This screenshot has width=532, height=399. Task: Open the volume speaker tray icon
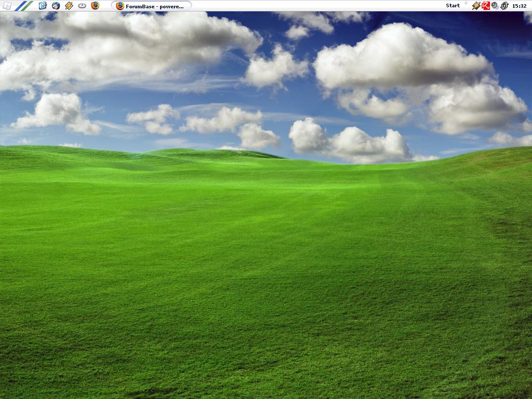[495, 5]
